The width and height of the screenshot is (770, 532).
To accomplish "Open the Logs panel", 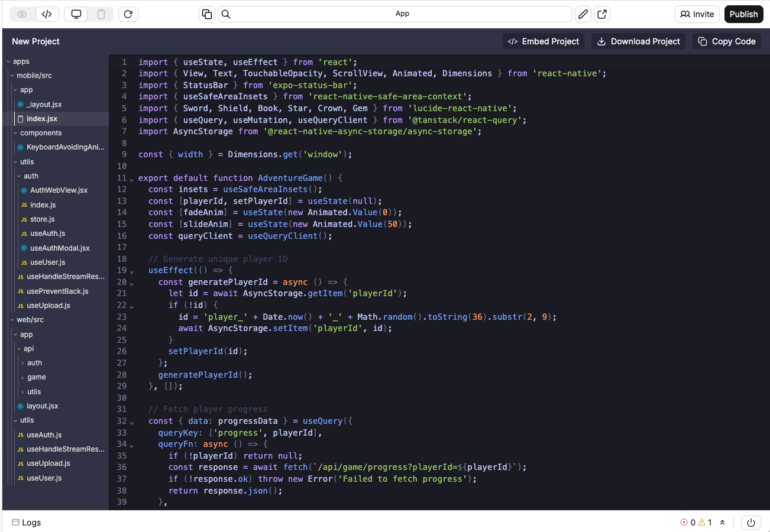I will [x=27, y=523].
